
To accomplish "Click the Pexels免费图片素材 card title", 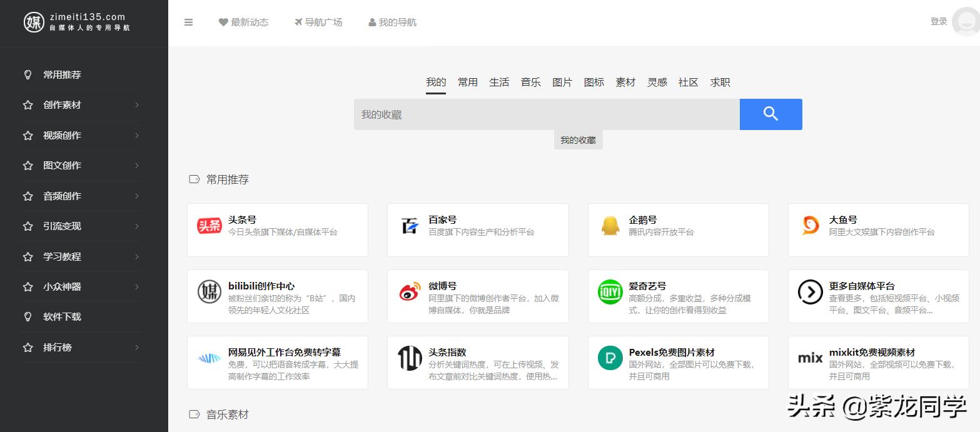I will 672,353.
